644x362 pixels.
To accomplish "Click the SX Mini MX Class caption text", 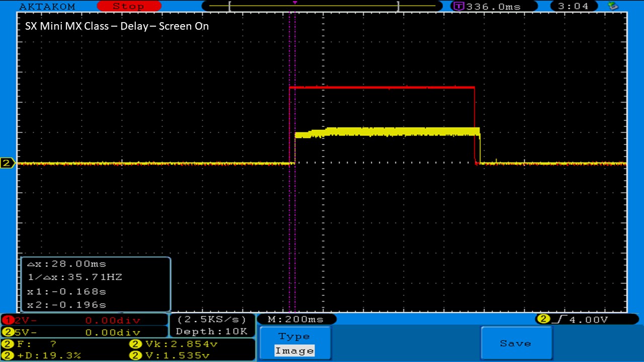I will 117,26.
